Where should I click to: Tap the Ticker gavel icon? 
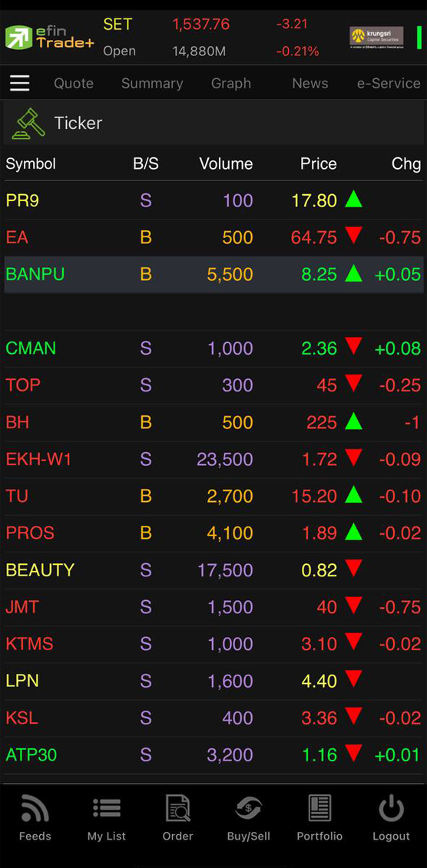[28, 124]
